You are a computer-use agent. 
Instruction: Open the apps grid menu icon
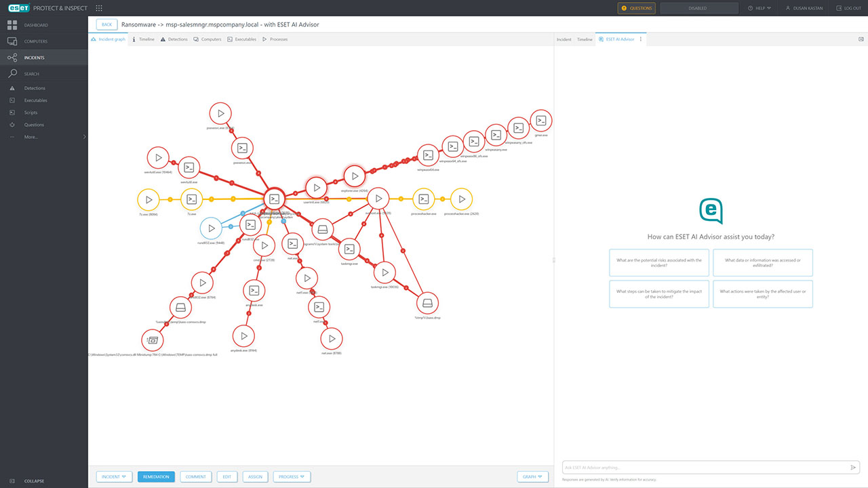[x=99, y=8]
